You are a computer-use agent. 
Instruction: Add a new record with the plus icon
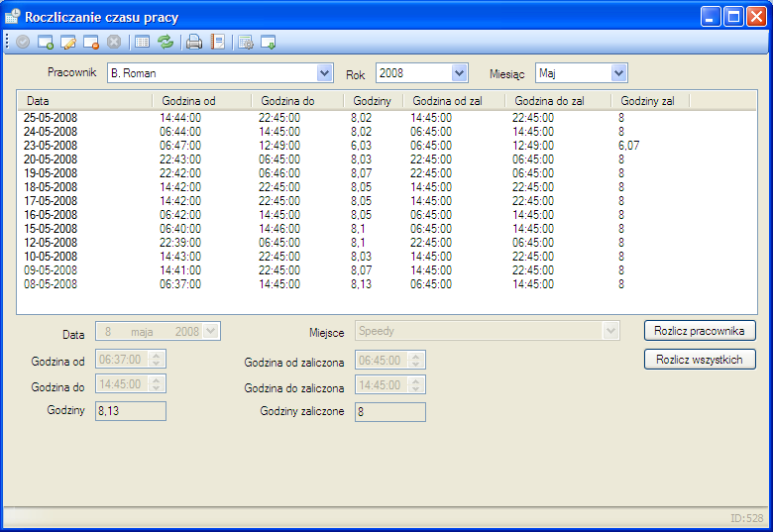click(x=46, y=43)
